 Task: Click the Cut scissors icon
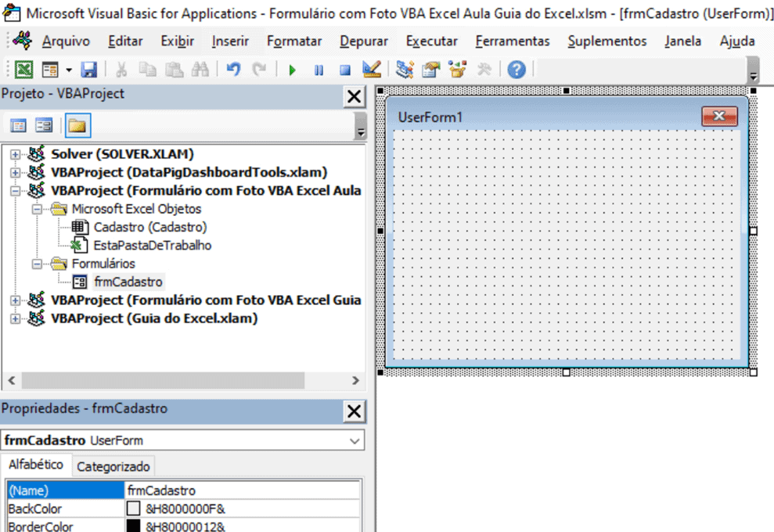tap(121, 70)
